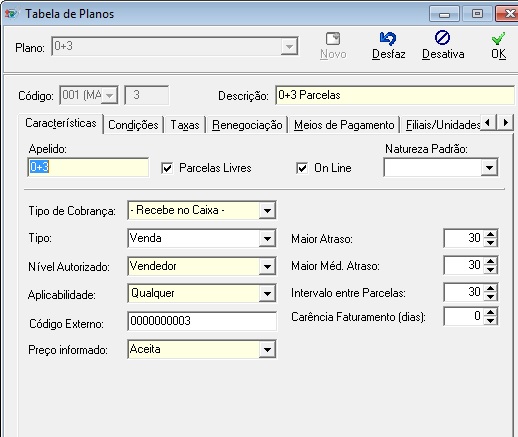This screenshot has height=437, width=518.
Task: Increase the Maior Atraso value
Action: click(490, 234)
